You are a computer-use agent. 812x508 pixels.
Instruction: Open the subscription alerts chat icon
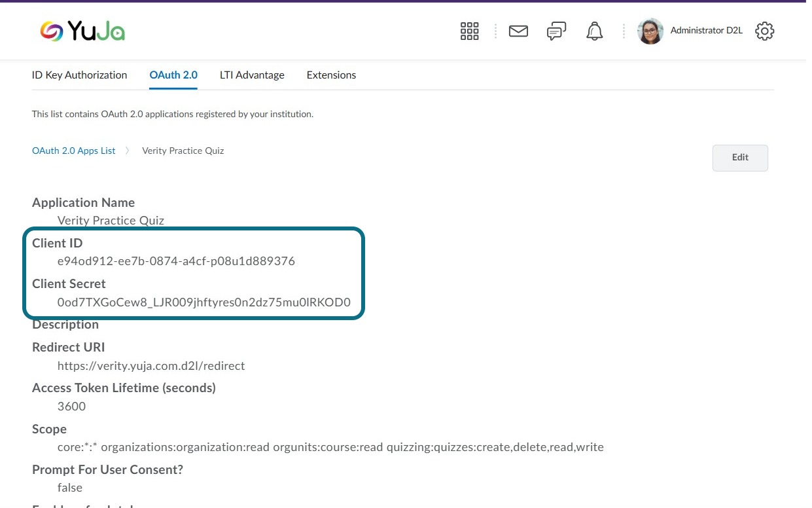point(556,31)
